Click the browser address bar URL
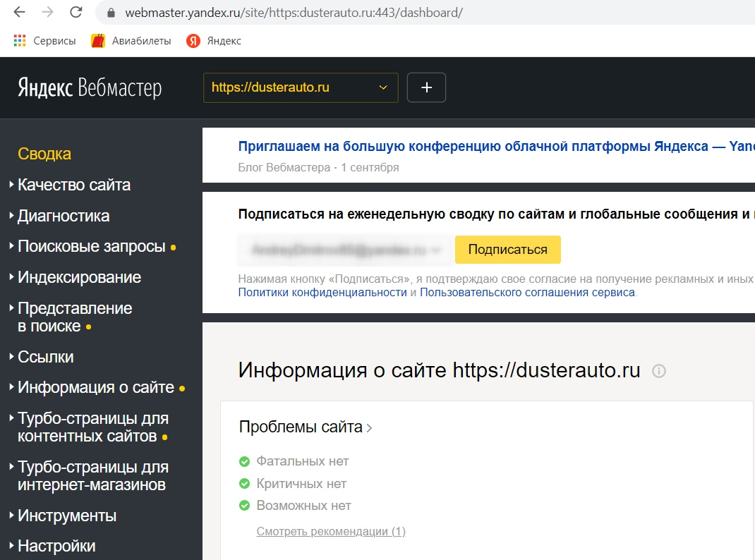The width and height of the screenshot is (755, 560). 294,13
